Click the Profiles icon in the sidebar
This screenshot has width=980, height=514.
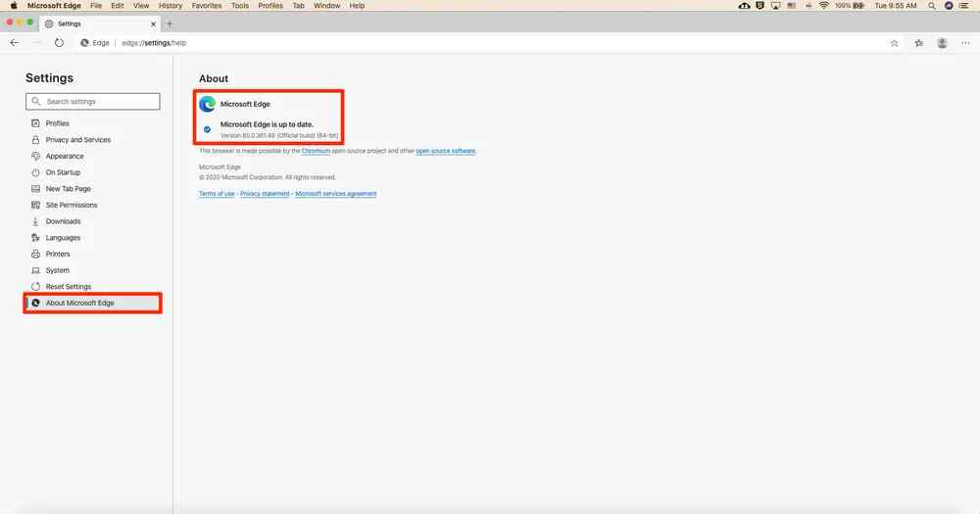(x=36, y=123)
